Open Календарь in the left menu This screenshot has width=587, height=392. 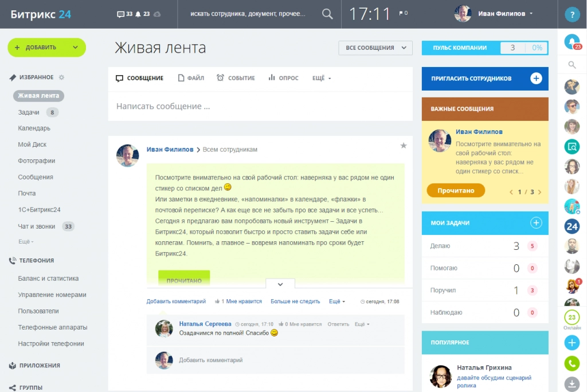[x=34, y=128]
